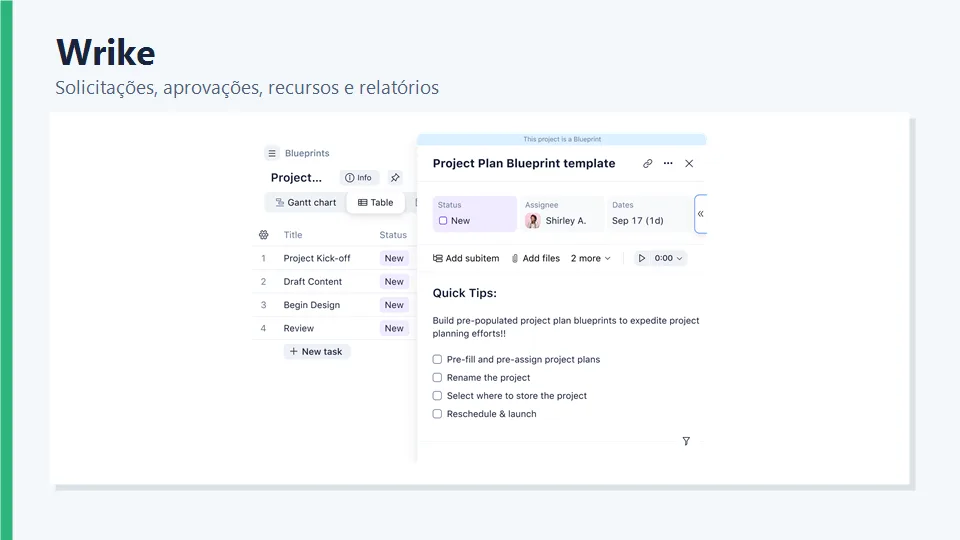This screenshot has height=540, width=960.
Task: Open the Review task row
Action: 334,328
